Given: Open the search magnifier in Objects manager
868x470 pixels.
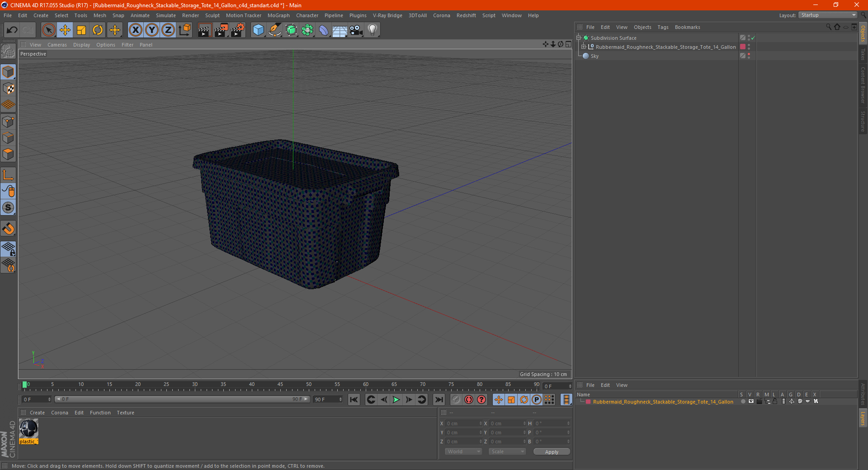Looking at the screenshot, I should click(x=828, y=27).
